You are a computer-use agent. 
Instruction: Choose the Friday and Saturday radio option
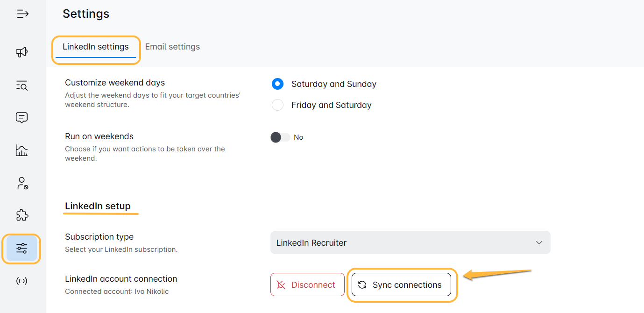[x=278, y=105]
